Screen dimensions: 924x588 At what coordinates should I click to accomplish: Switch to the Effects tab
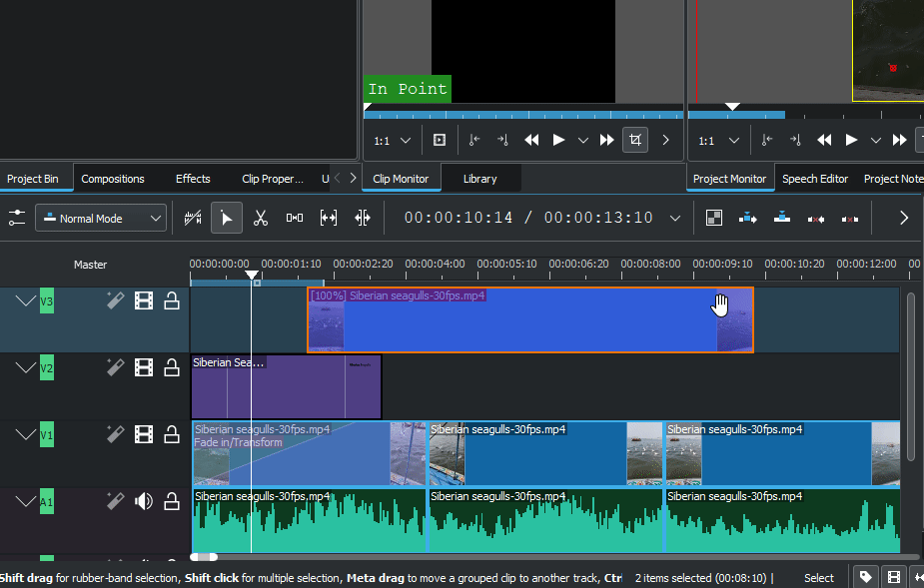pyautogui.click(x=193, y=179)
